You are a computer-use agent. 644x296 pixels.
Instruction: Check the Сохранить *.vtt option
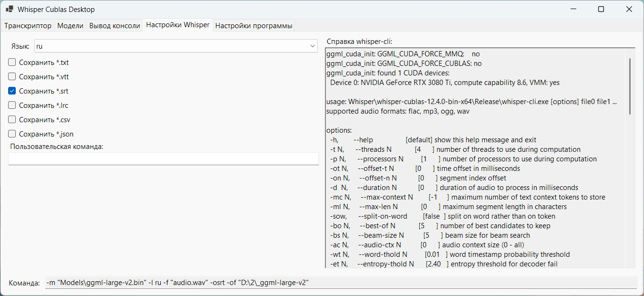point(12,76)
